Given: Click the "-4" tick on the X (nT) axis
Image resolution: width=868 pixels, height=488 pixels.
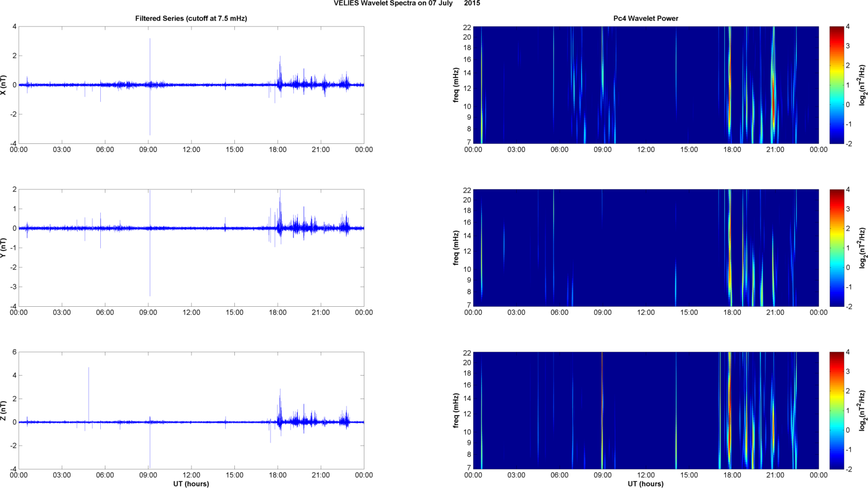Looking at the screenshot, I should pyautogui.click(x=13, y=143).
